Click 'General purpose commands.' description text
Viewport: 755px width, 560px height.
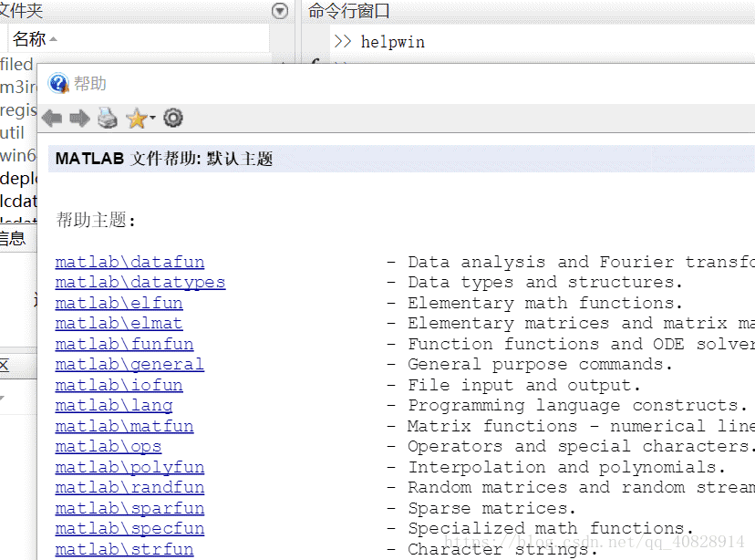(x=540, y=365)
